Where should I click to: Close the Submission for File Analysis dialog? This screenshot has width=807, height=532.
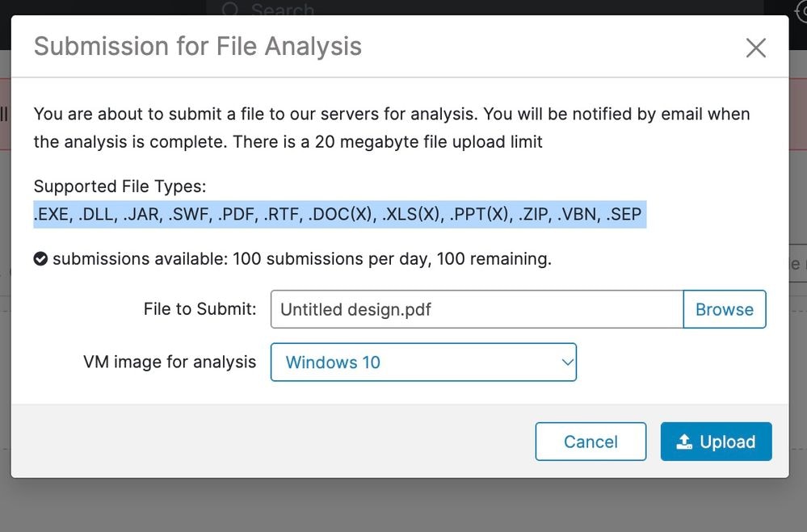point(755,48)
